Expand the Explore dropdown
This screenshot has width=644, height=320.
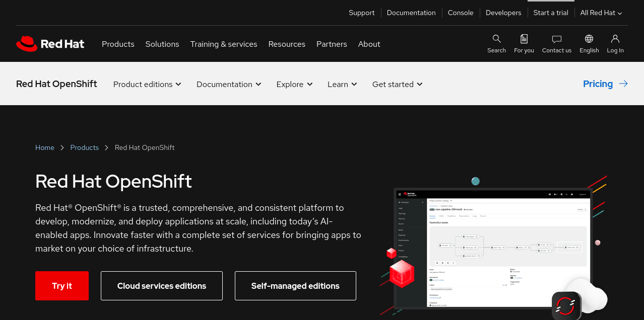(295, 84)
